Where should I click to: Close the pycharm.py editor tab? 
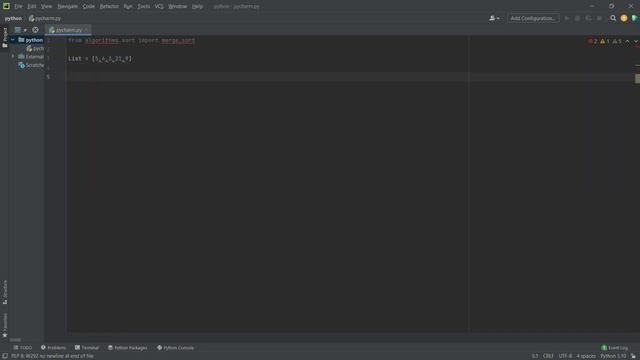pyautogui.click(x=86, y=30)
